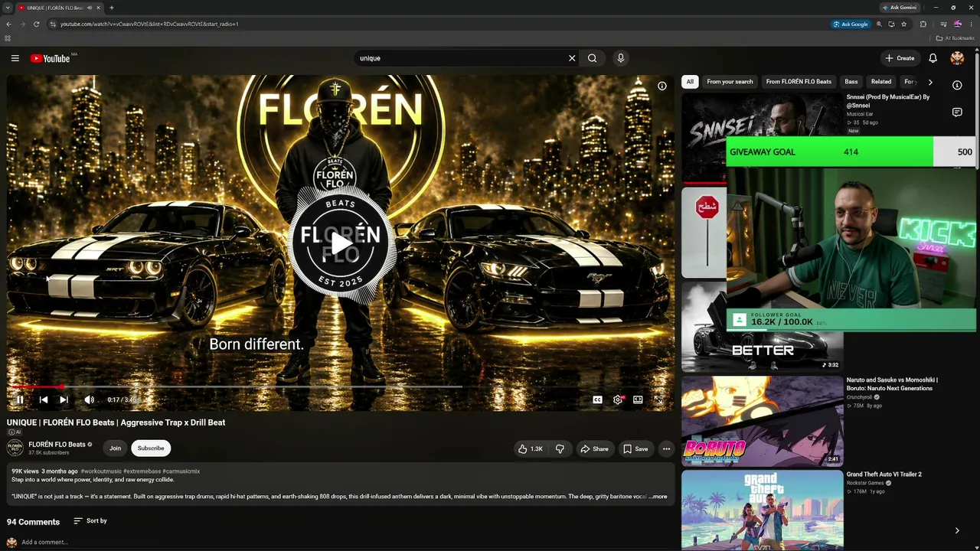Open YouTube notifications bell
The image size is (980, 551).
[933, 58]
